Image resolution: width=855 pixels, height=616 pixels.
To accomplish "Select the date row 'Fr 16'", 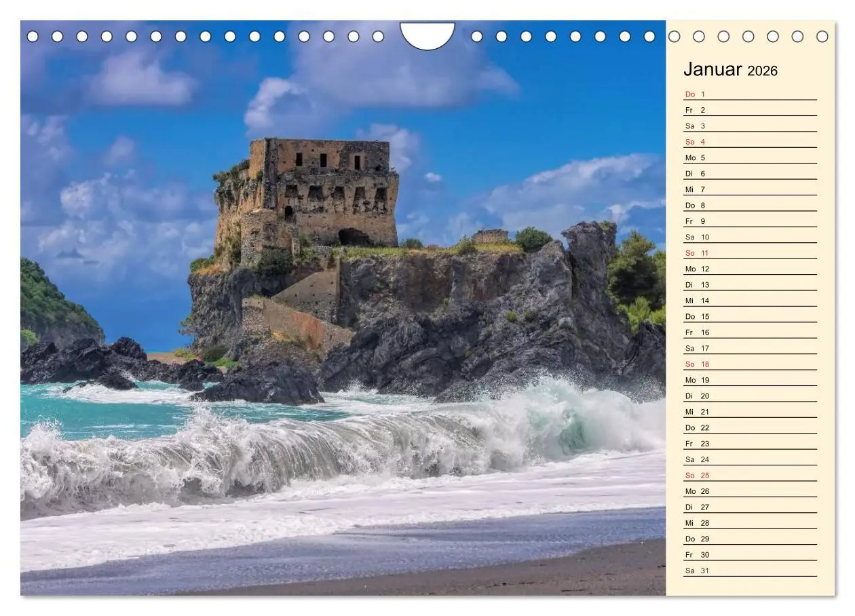I will [x=750, y=332].
